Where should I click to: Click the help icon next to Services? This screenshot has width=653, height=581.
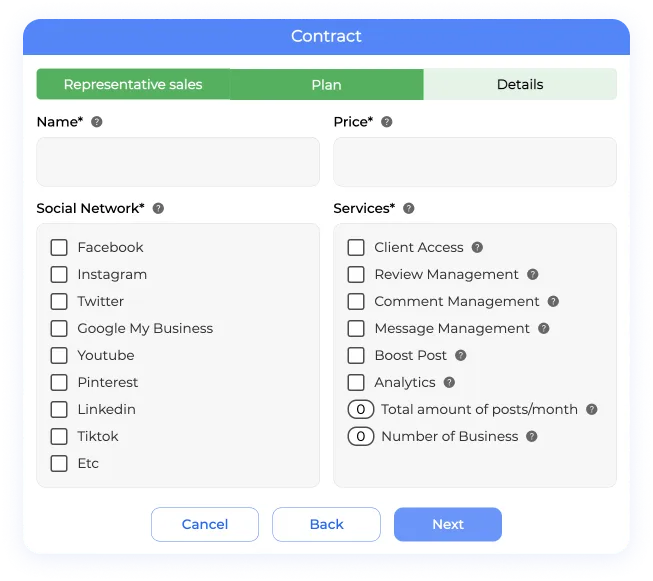pos(408,209)
